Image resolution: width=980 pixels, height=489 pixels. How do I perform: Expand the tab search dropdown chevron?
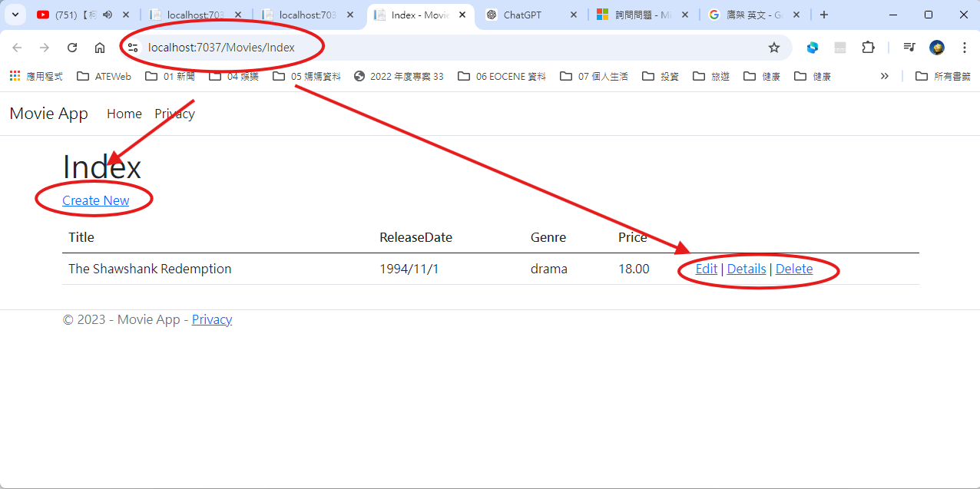(15, 15)
